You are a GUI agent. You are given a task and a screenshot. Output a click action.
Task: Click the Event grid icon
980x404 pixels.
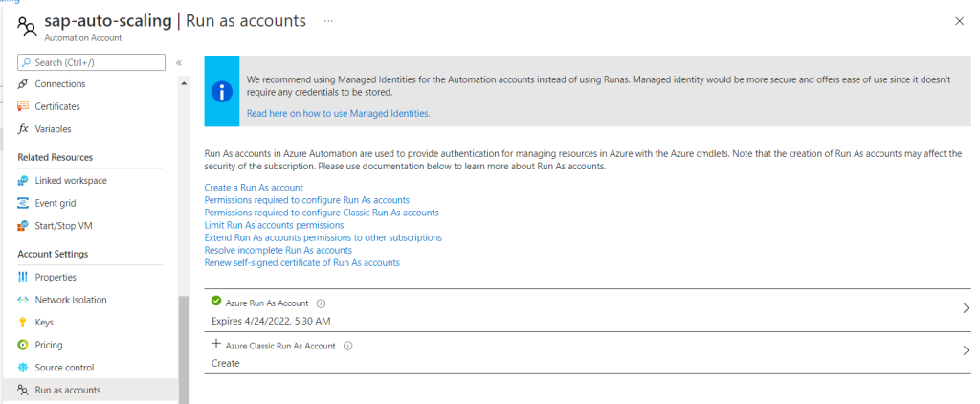click(x=23, y=203)
